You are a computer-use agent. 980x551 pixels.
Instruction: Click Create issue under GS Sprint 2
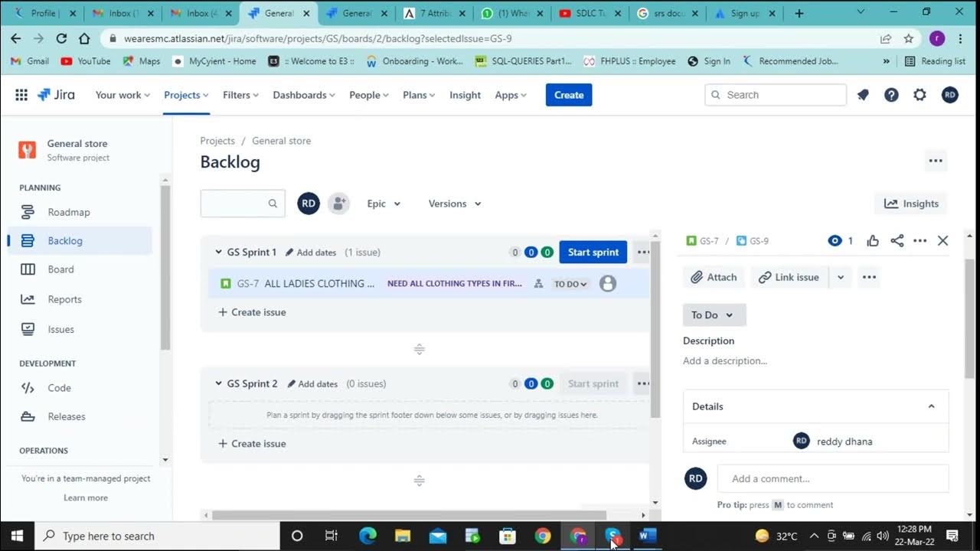pyautogui.click(x=252, y=444)
